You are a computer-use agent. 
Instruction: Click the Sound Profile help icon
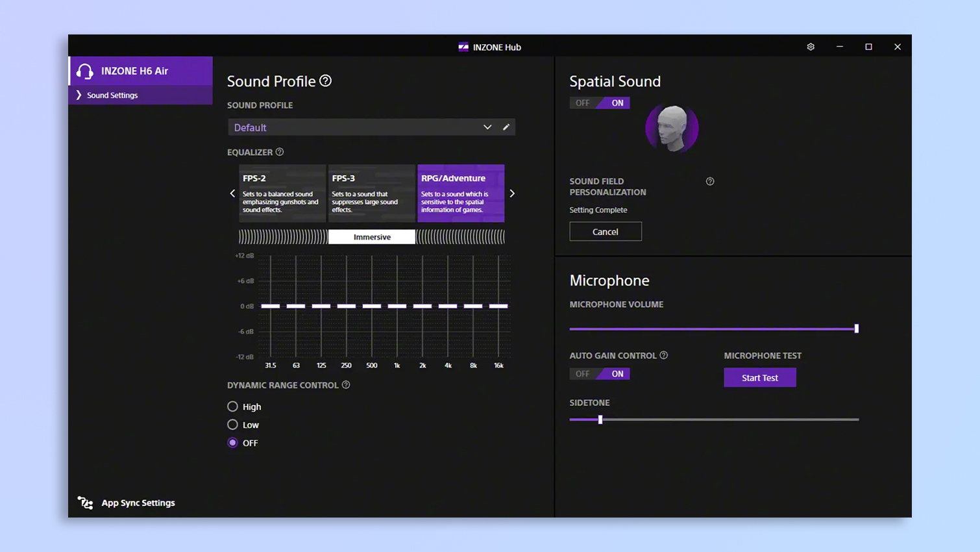325,81
